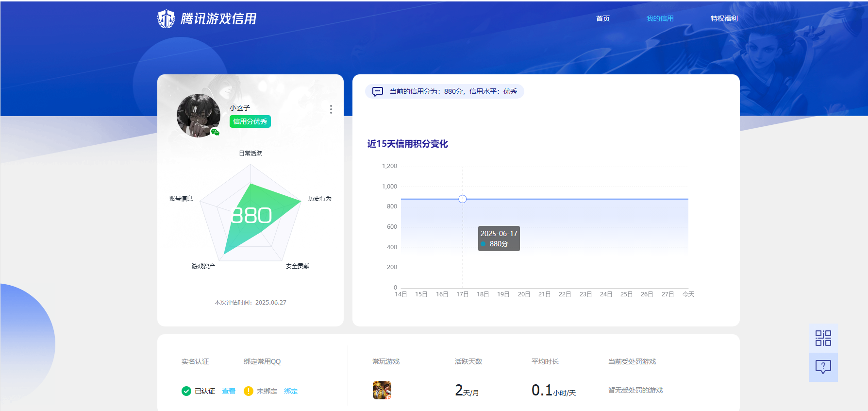Screen dimensions: 868x411
Task: Click the 绑定常用QQ heading
Action: point(262,361)
